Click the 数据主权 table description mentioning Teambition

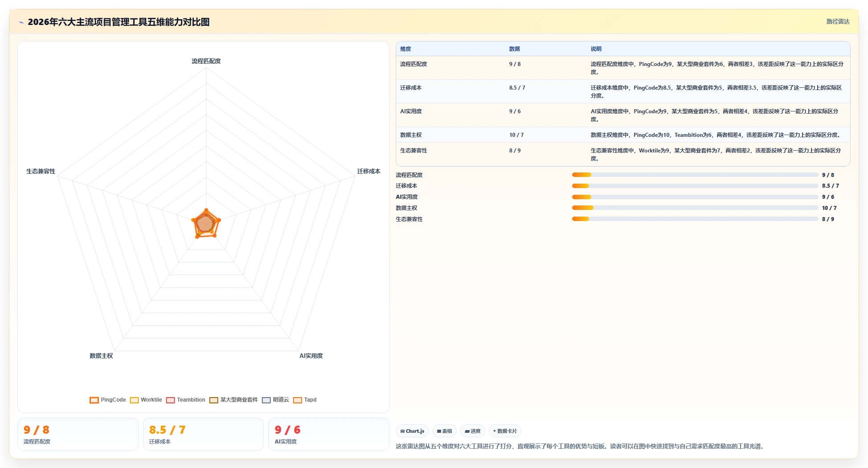point(716,135)
